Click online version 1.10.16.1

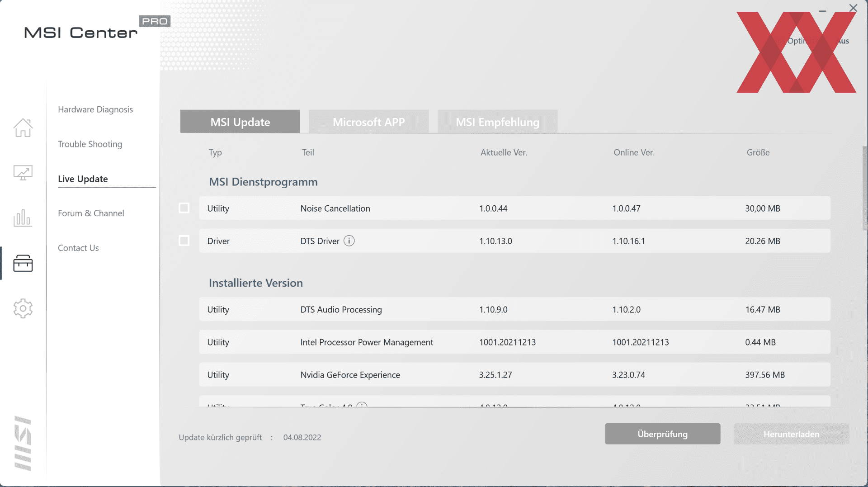[628, 241]
